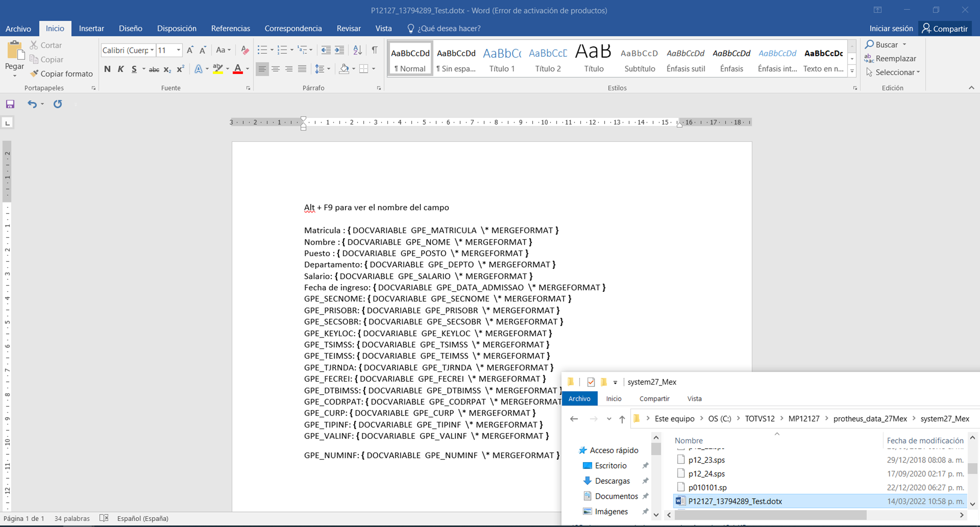Open Correspondencia ribbon tab

click(x=293, y=28)
